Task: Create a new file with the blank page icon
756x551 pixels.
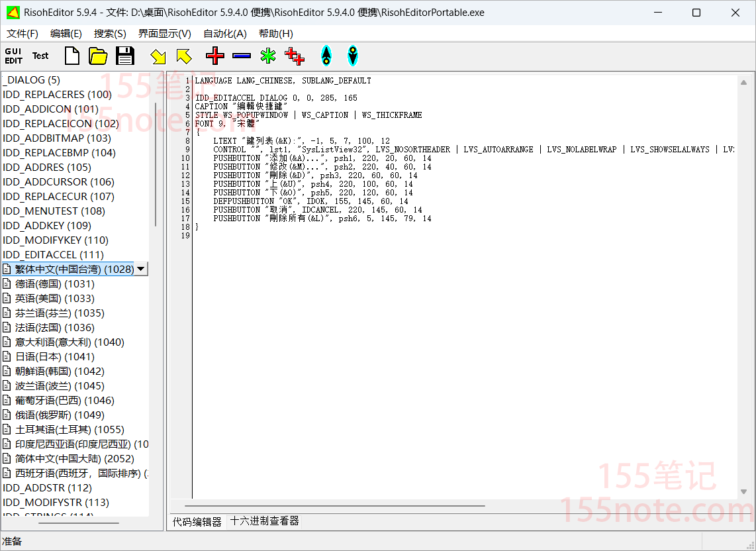Action: (71, 56)
